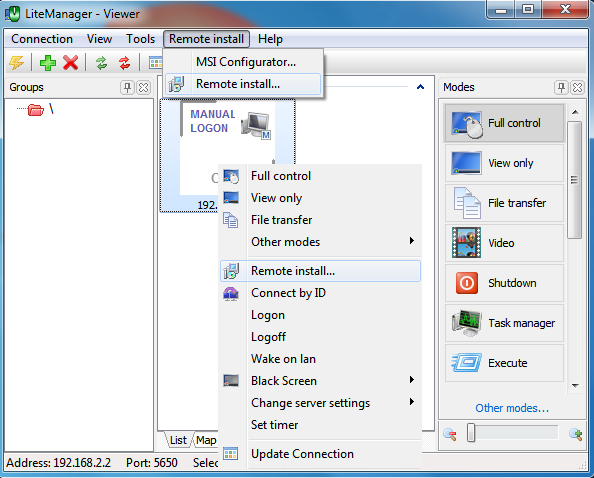Select the MANUAL LOGON computer thumbnail

(227, 155)
